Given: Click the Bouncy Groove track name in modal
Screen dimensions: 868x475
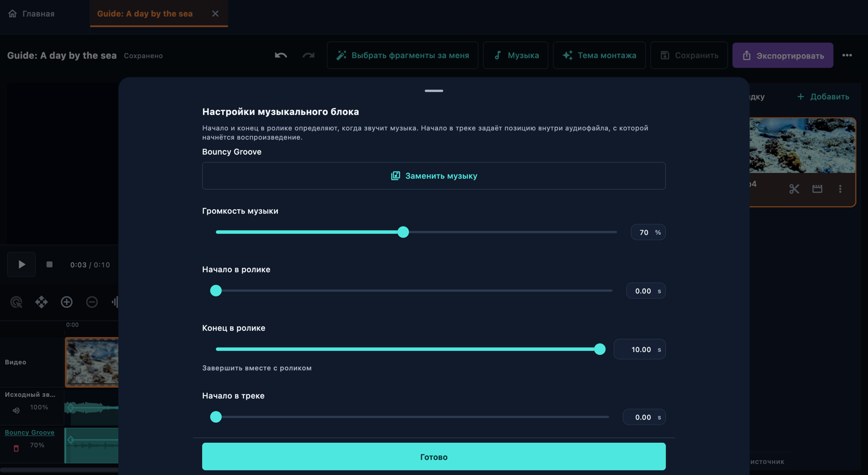Looking at the screenshot, I should 232,152.
